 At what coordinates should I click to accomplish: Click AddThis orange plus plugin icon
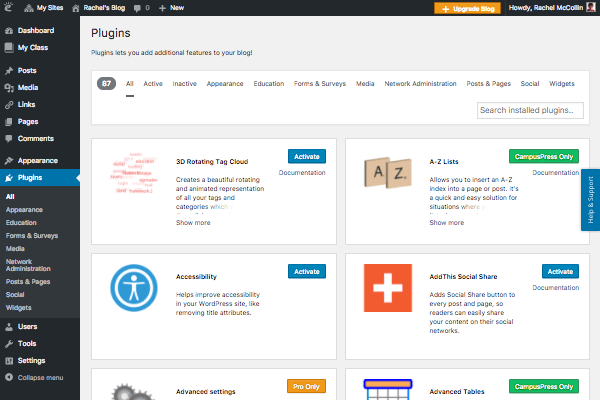pos(388,288)
